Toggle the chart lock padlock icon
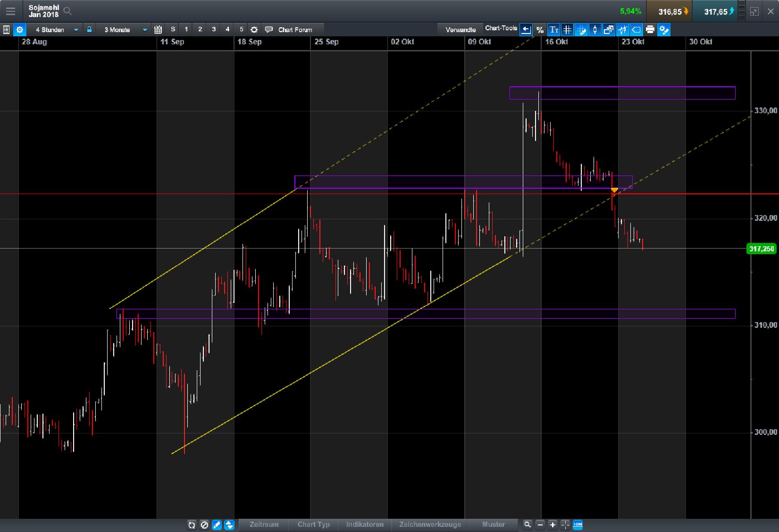This screenshot has width=779, height=532. (90, 29)
